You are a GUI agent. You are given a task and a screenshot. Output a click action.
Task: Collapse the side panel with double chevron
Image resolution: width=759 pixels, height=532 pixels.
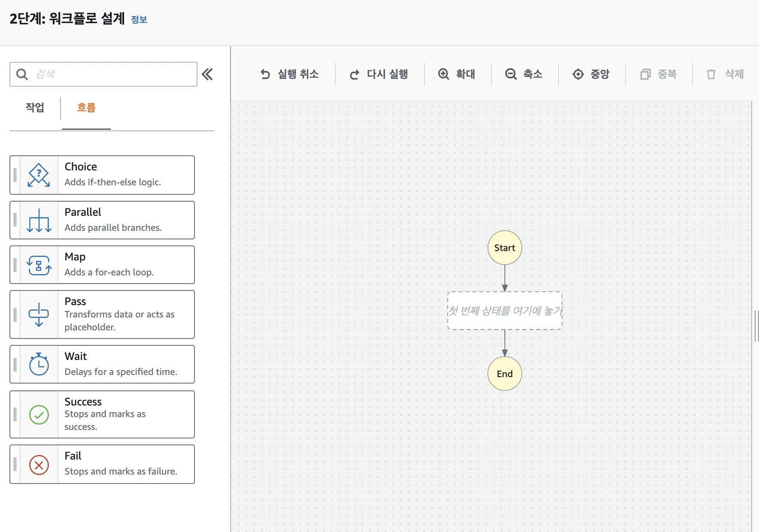click(207, 74)
